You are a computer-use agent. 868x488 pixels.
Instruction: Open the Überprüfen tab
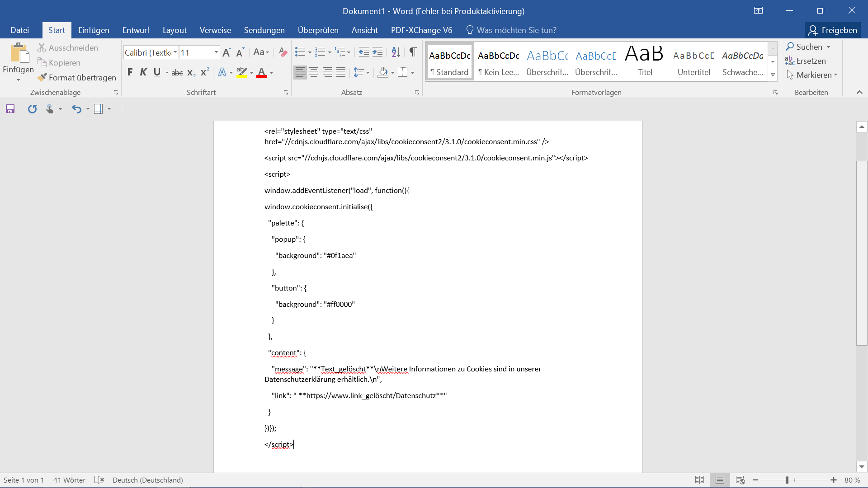[318, 30]
